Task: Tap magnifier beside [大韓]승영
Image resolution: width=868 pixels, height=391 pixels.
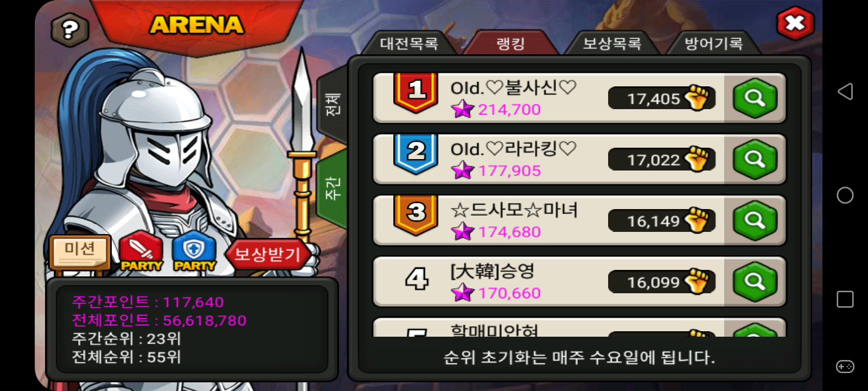Action: (755, 282)
